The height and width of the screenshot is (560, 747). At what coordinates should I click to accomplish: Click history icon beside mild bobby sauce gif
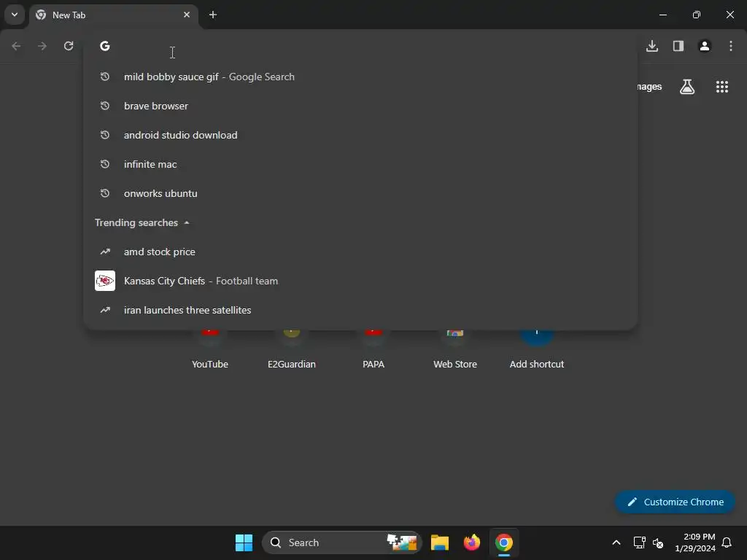tap(105, 77)
